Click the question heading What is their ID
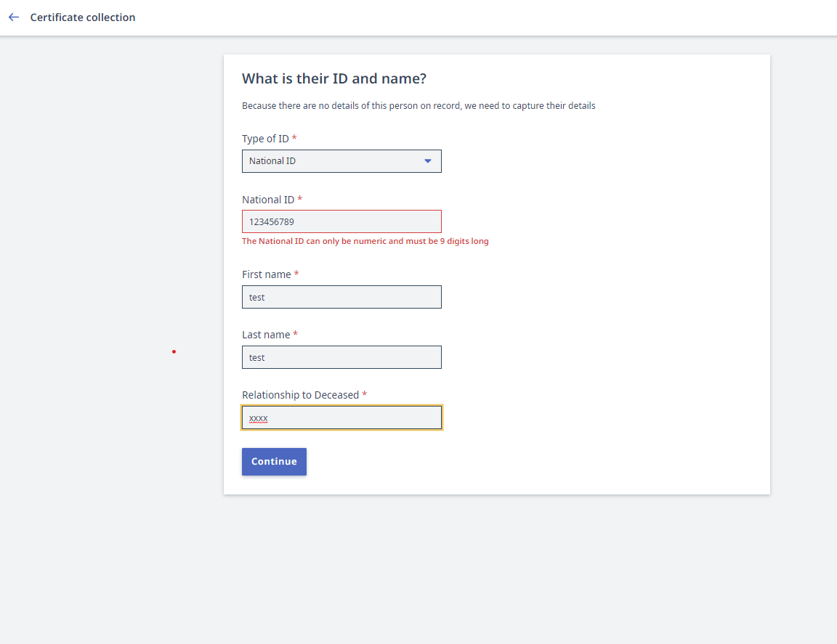 334,78
